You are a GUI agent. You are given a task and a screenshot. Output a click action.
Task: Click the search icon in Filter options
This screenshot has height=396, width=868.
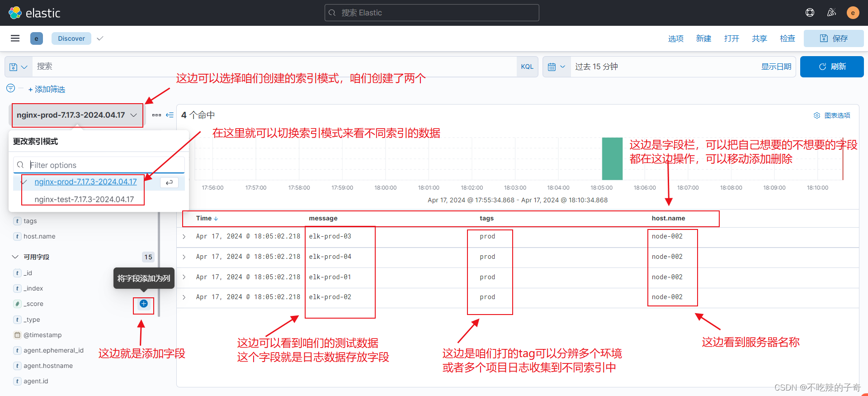click(x=20, y=165)
